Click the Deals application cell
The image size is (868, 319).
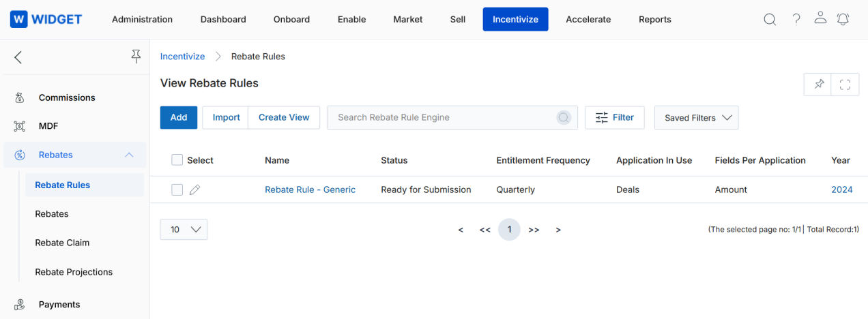pyautogui.click(x=628, y=189)
